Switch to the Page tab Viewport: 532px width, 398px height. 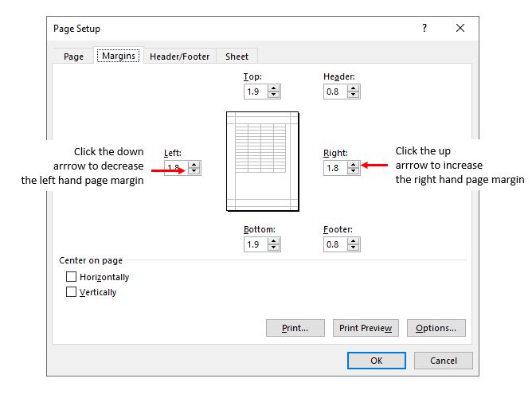click(73, 57)
